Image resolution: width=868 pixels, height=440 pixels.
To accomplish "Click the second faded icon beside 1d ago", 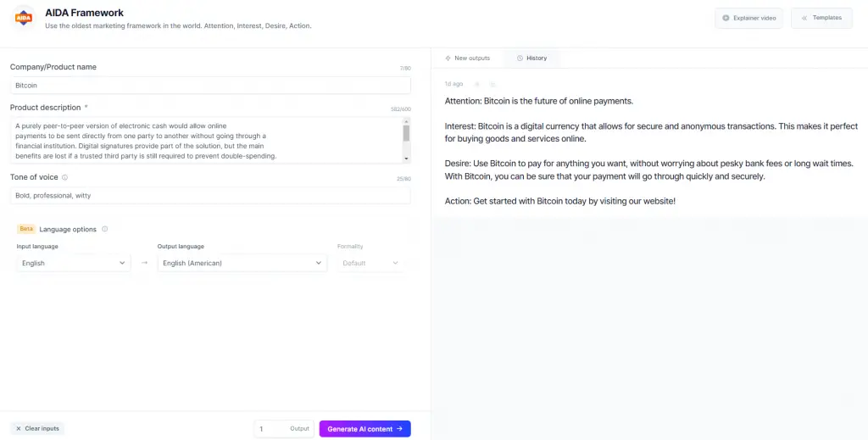I will click(492, 84).
